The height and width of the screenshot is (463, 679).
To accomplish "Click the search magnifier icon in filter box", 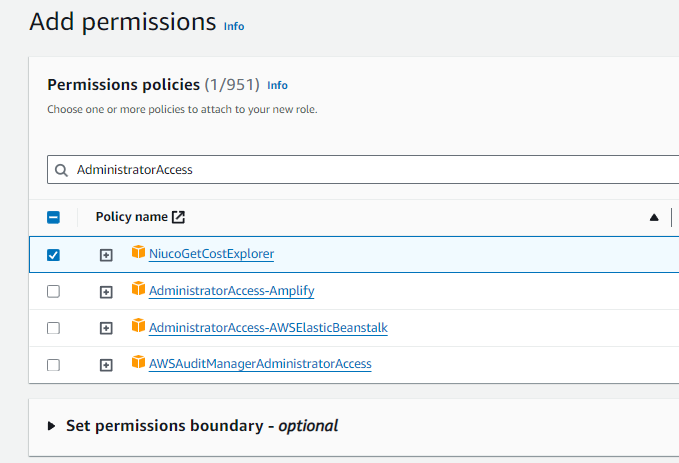I will coord(62,170).
